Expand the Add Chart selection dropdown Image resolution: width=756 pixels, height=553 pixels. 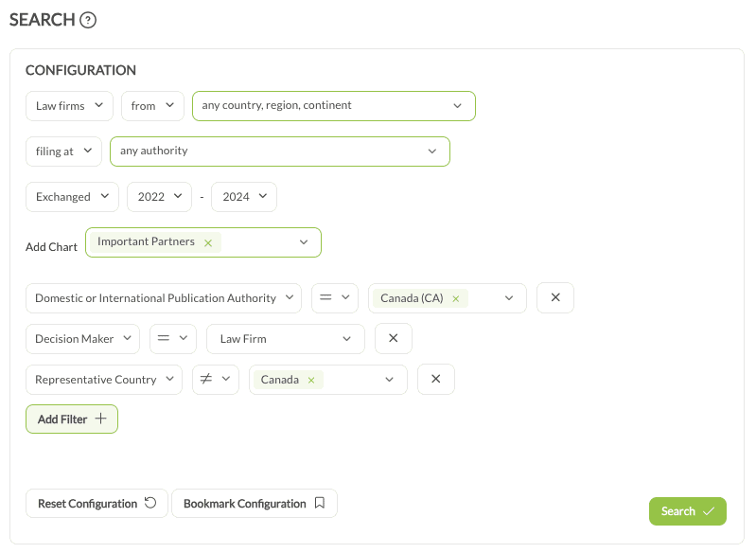click(304, 242)
